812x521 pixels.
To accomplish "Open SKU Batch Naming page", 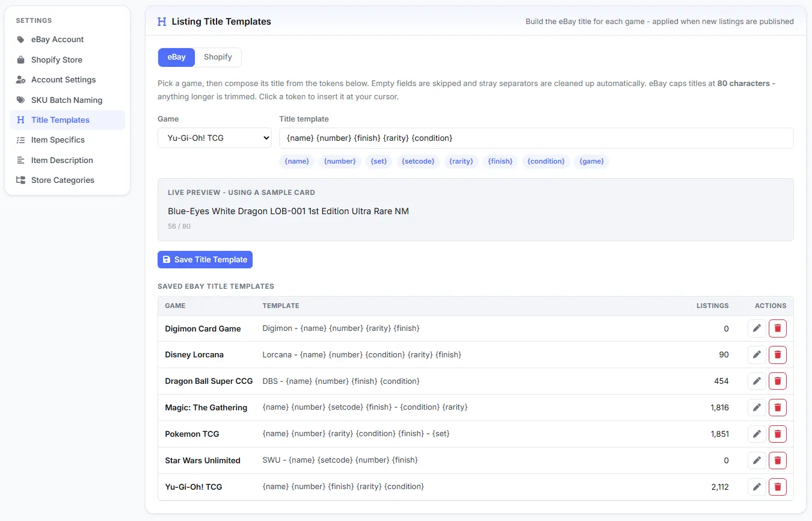I will (x=67, y=100).
